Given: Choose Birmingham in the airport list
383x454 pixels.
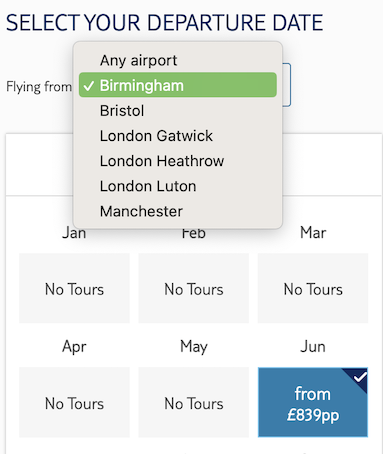Looking at the screenshot, I should coord(178,85).
